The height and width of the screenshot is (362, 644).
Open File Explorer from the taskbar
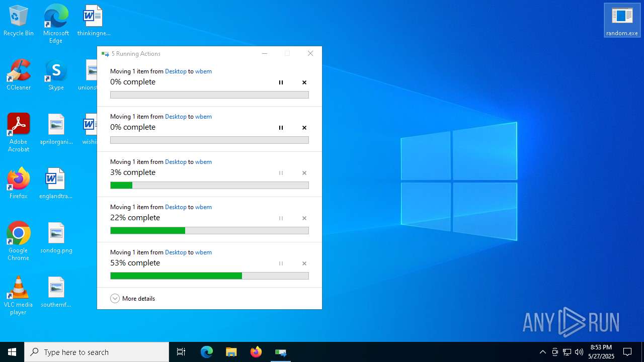(x=231, y=352)
